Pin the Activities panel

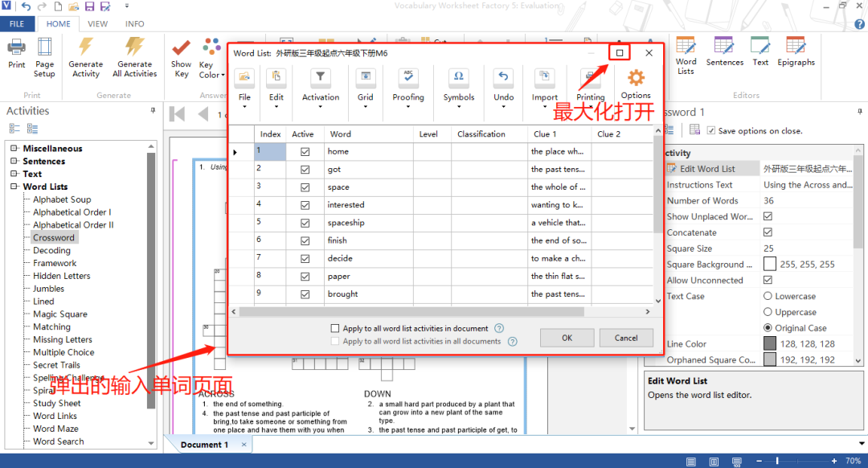(153, 111)
